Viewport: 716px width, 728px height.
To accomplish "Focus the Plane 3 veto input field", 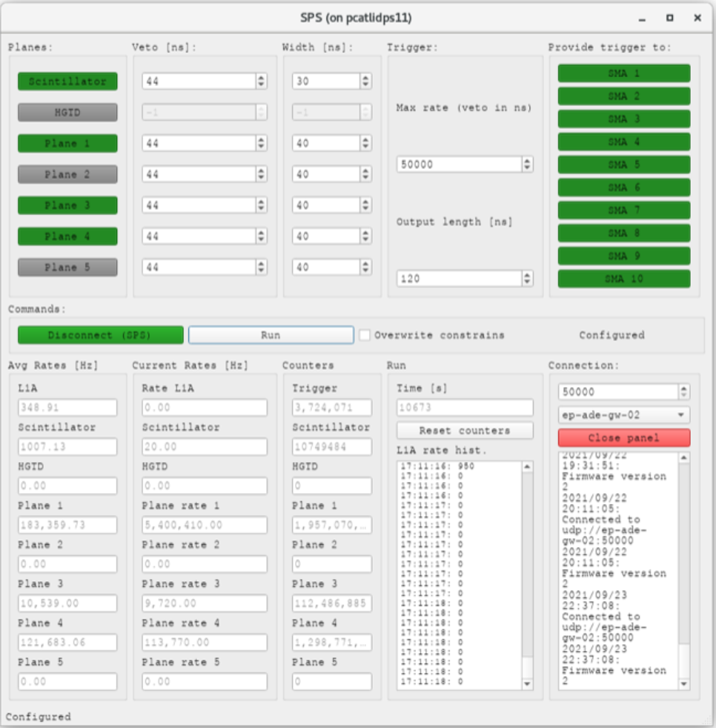I will click(x=199, y=205).
